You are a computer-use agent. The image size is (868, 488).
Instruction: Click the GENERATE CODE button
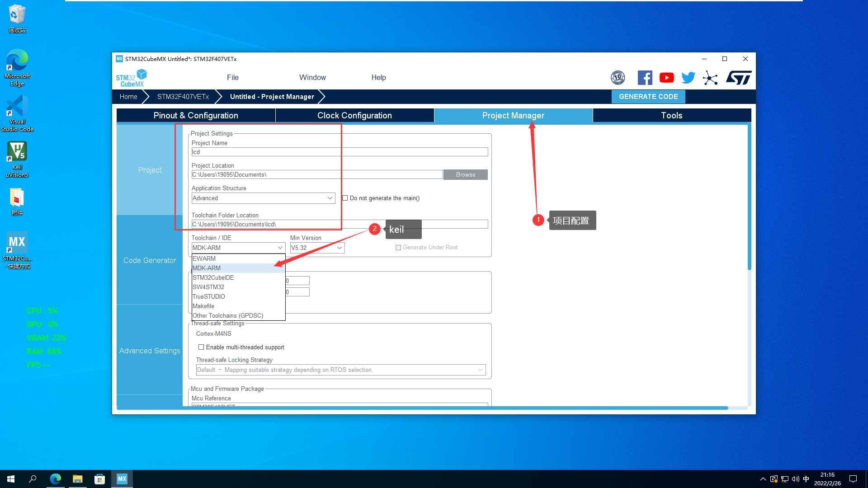[648, 97]
